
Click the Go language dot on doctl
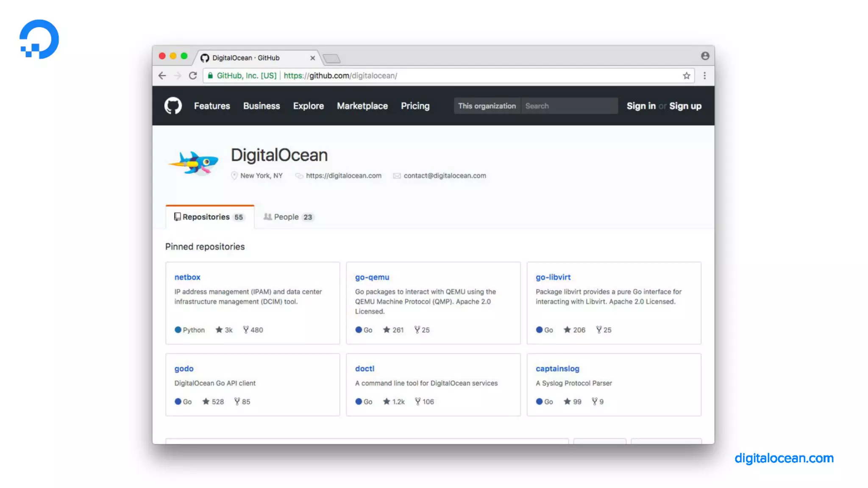pyautogui.click(x=359, y=402)
